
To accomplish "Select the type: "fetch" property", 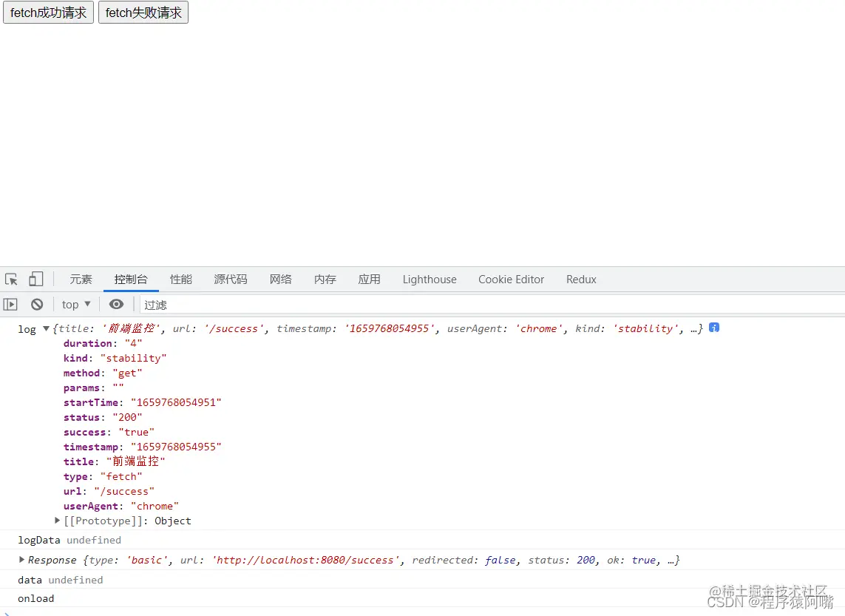I will [103, 476].
